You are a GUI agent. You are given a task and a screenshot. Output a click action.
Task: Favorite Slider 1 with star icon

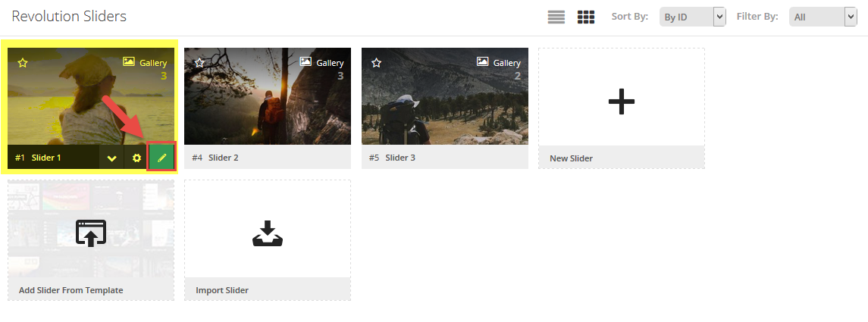[x=23, y=63]
